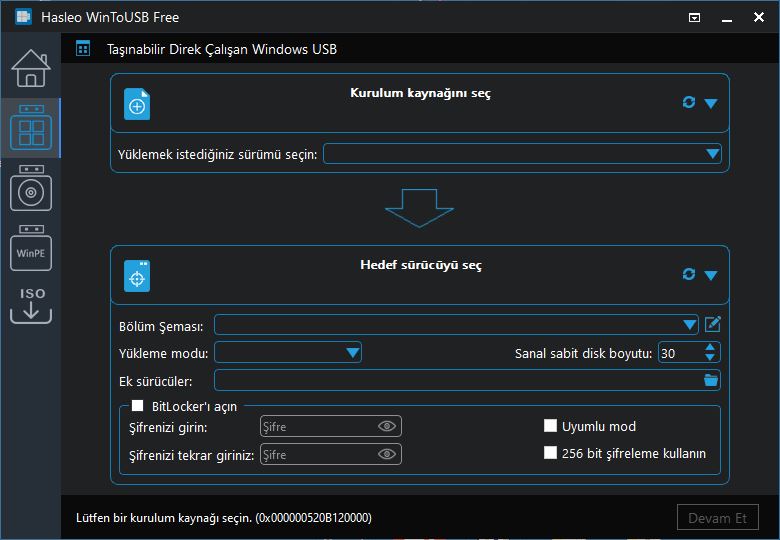Click the destination drive target icon
Image resolution: width=780 pixels, height=540 pixels.
coord(137,276)
